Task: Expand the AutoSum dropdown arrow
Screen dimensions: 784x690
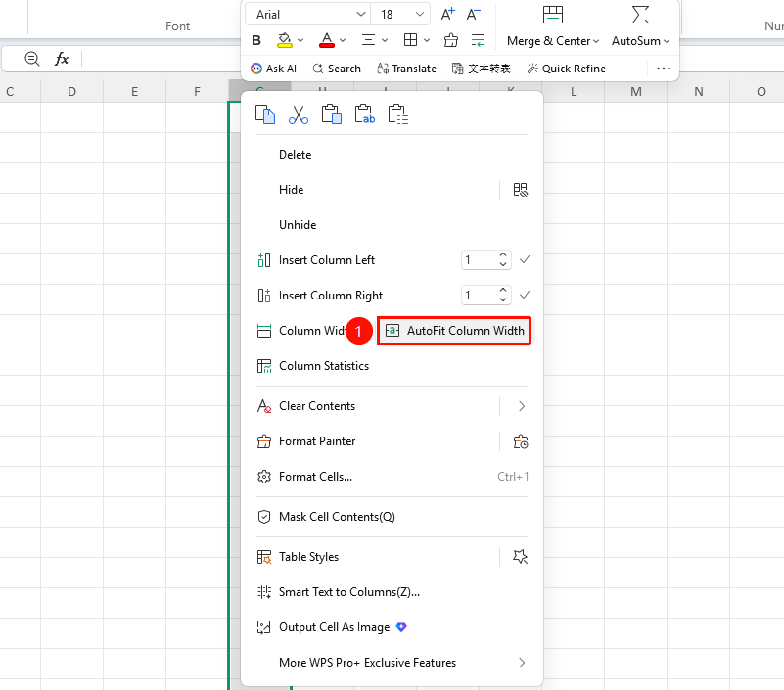Action: 667,41
